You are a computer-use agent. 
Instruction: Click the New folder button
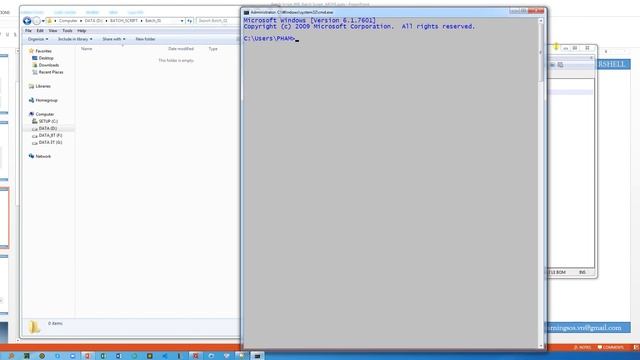(145, 39)
